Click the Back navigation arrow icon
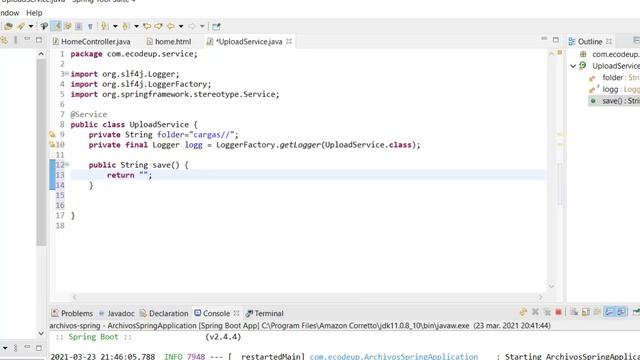Image resolution: width=640 pixels, height=360 pixels. pyautogui.click(x=171, y=27)
